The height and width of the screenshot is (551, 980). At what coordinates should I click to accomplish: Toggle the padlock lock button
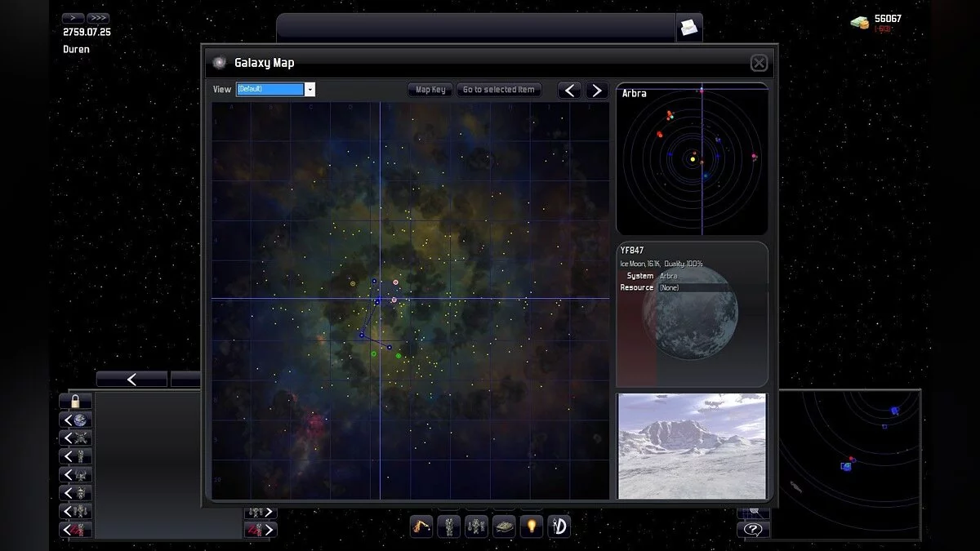point(75,401)
